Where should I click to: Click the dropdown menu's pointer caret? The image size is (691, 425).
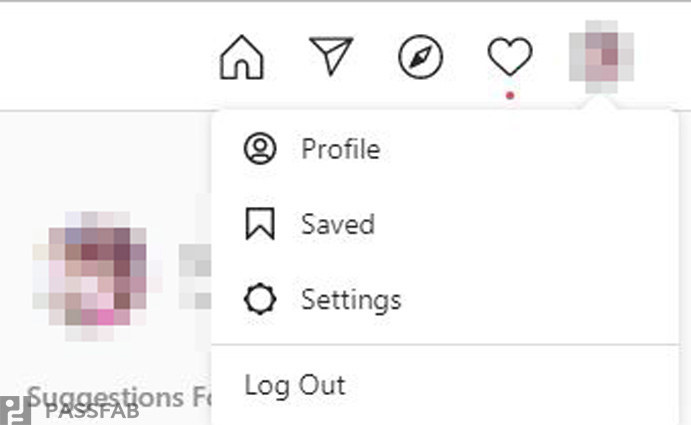[x=599, y=107]
